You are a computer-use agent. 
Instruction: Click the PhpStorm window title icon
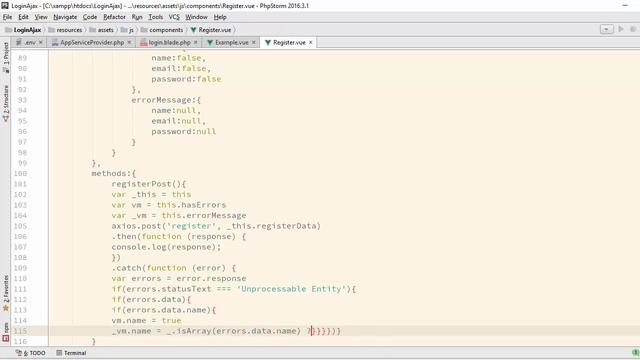pos(5,5)
